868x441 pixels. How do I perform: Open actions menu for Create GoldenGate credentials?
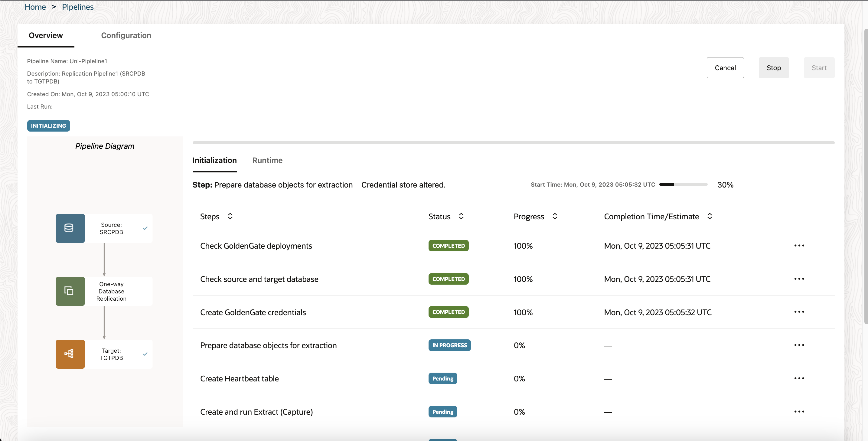(x=799, y=312)
